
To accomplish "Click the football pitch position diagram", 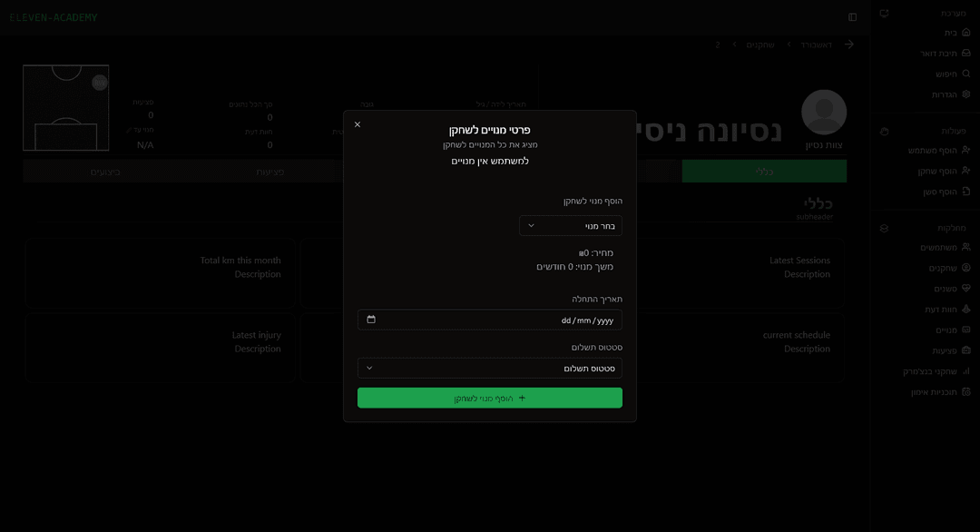I will tap(65, 107).
